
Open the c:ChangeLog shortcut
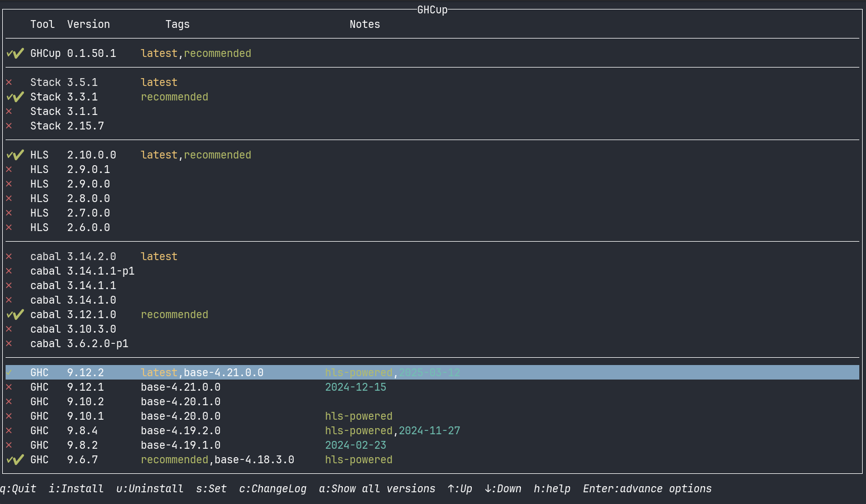pyautogui.click(x=273, y=489)
